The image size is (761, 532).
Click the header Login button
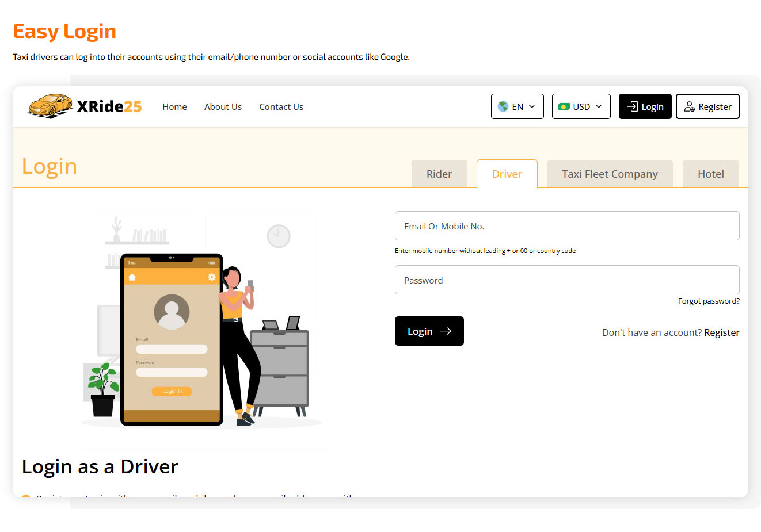645,106
